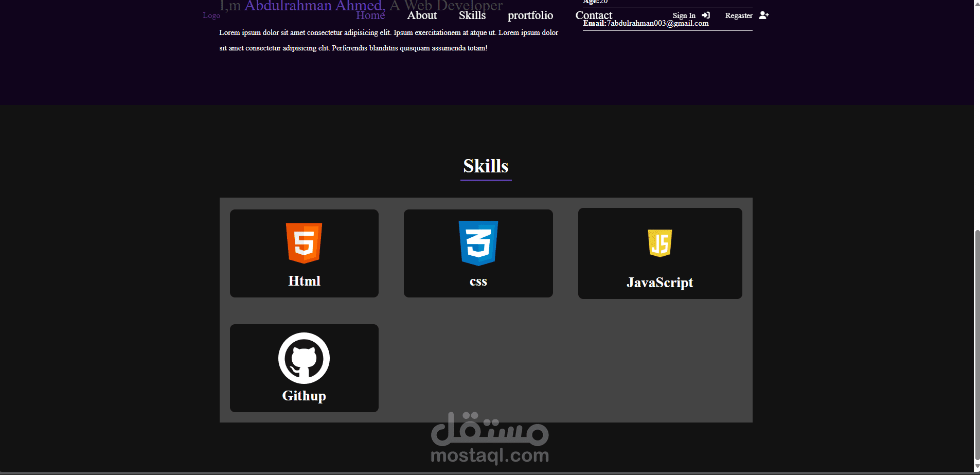Click the Html card label

tap(304, 281)
